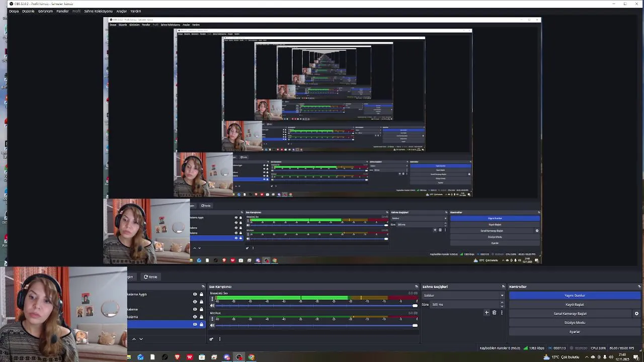Open audio mixer bottom three-dot menu
The height and width of the screenshot is (362, 644).
219,339
